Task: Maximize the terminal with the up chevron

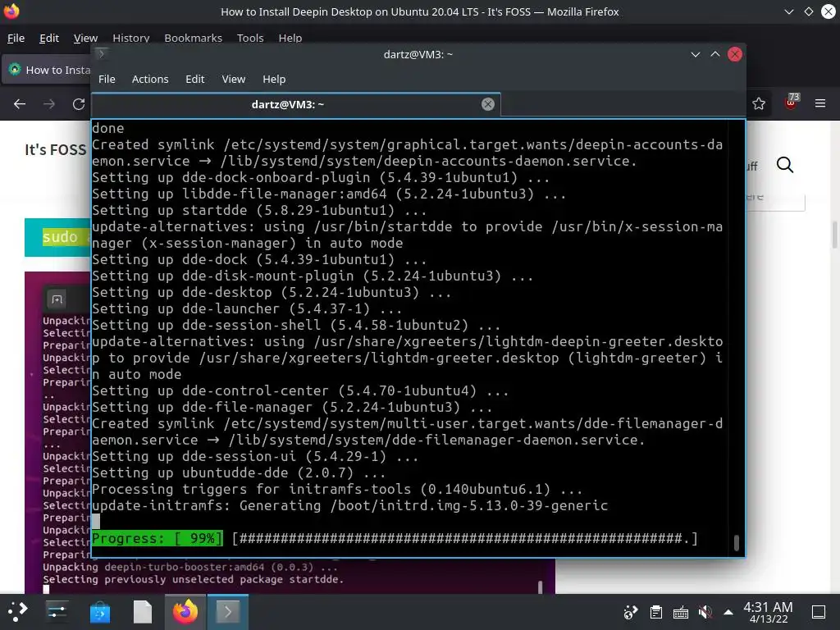Action: coord(714,54)
